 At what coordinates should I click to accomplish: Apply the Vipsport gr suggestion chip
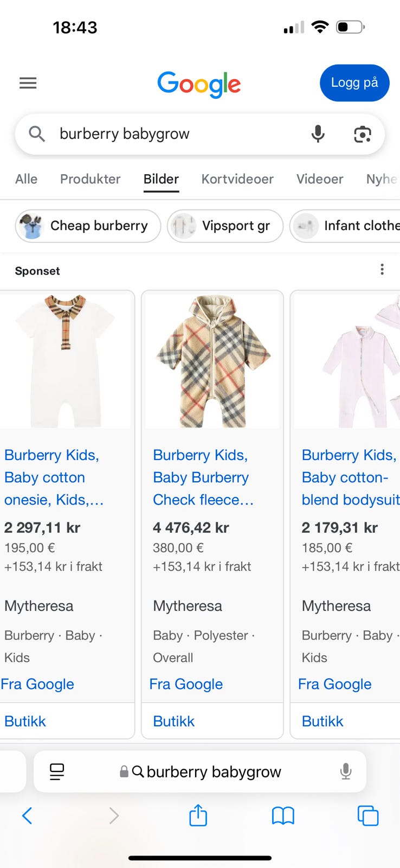(x=225, y=226)
